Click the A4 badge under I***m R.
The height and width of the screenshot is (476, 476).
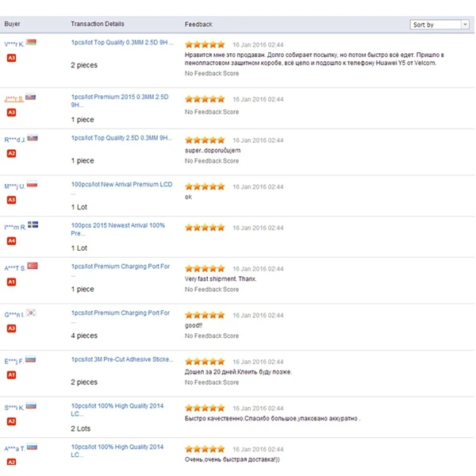pyautogui.click(x=11, y=240)
